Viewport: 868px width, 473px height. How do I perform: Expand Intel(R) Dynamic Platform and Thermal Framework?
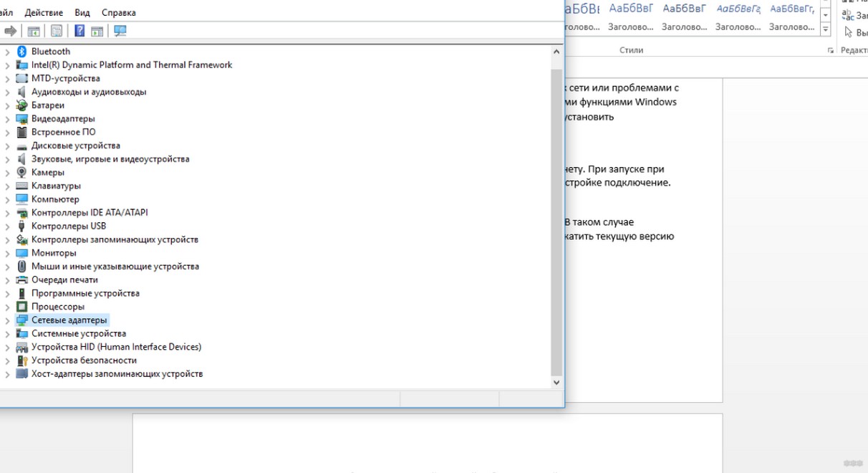pos(7,65)
